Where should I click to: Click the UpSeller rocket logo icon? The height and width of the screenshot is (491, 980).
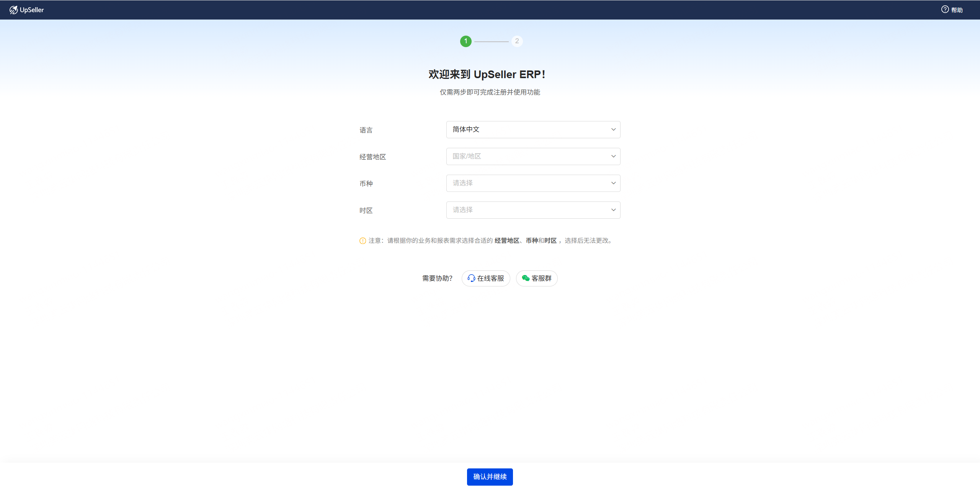14,10
